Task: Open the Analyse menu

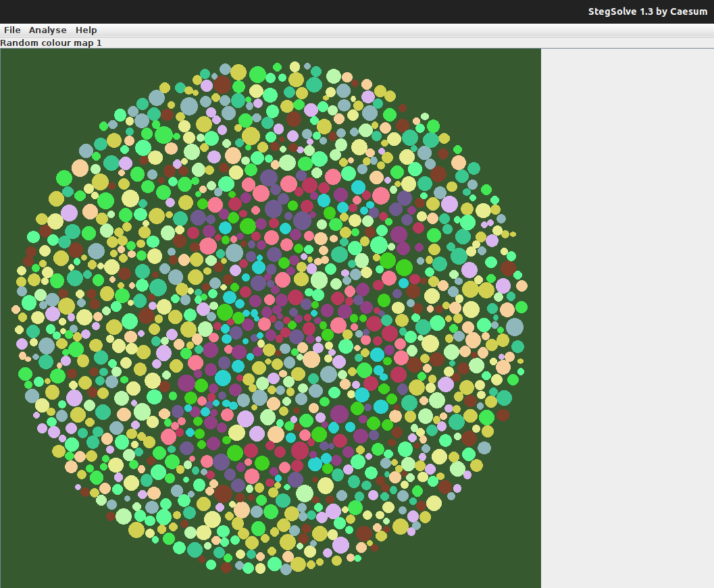Action: [47, 30]
